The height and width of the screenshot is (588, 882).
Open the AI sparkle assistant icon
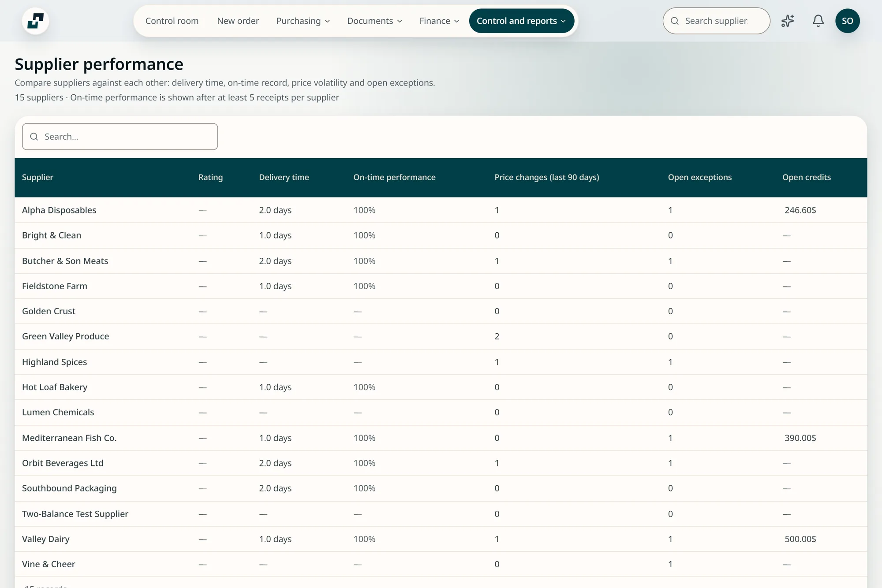(x=788, y=21)
